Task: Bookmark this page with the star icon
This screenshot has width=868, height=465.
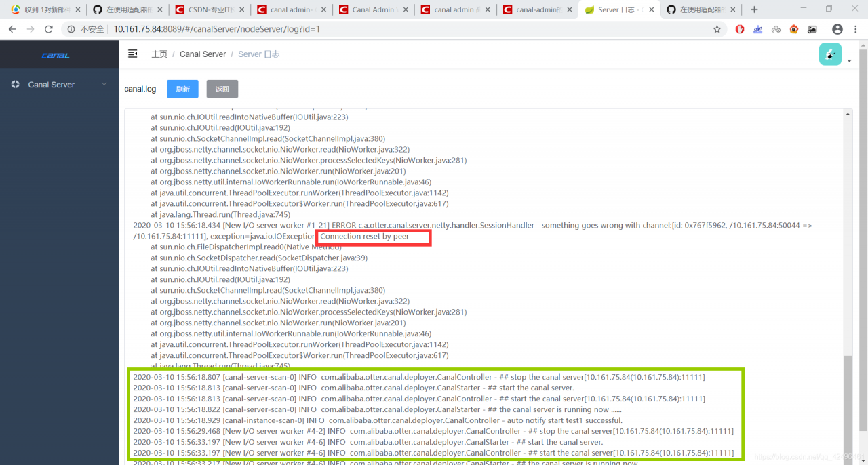Action: coord(717,29)
